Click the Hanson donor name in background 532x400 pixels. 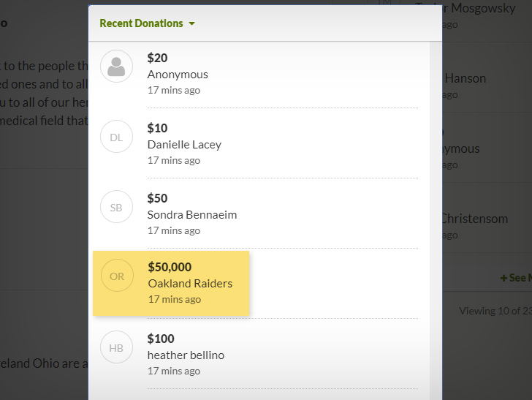pos(465,78)
